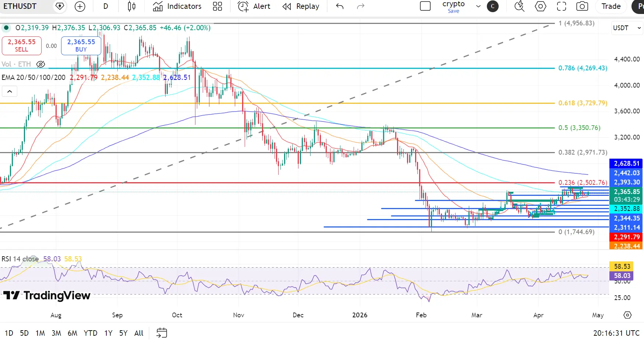The width and height of the screenshot is (644, 342).
Task: Toggle visibility of Vol ETH indicator
Action: 41,64
